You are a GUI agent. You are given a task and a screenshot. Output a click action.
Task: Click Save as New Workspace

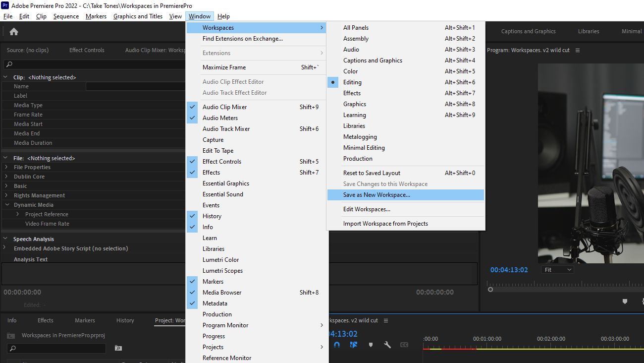coord(406,195)
